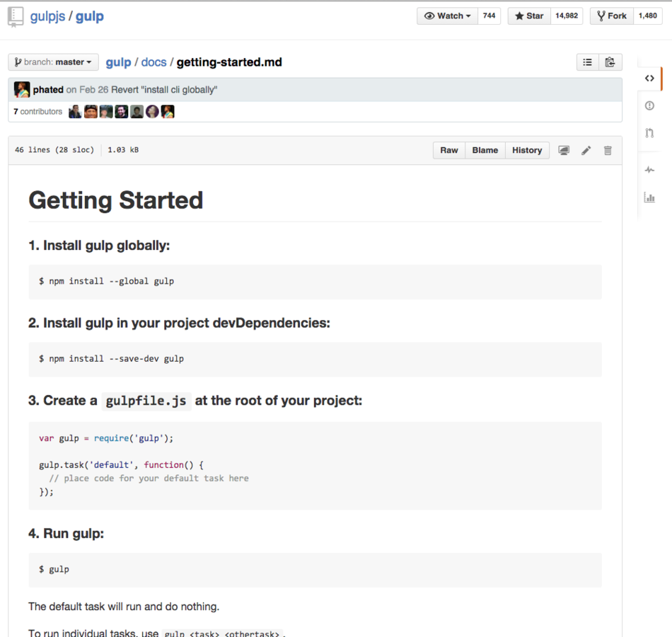Click '2. Install gulp in your project devDependencies:' heading
Image resolution: width=672 pixels, height=637 pixels.
179,323
